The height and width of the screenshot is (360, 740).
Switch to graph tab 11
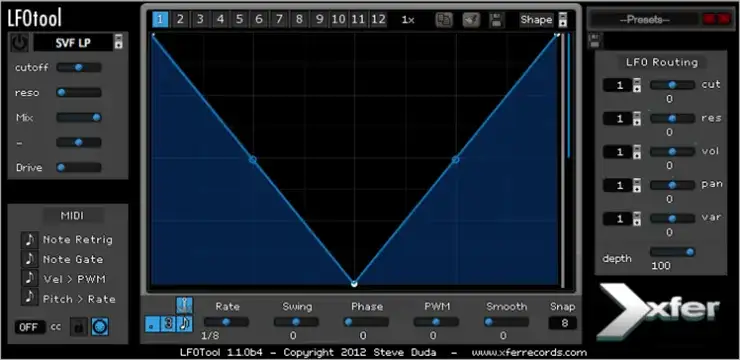pyautogui.click(x=358, y=20)
